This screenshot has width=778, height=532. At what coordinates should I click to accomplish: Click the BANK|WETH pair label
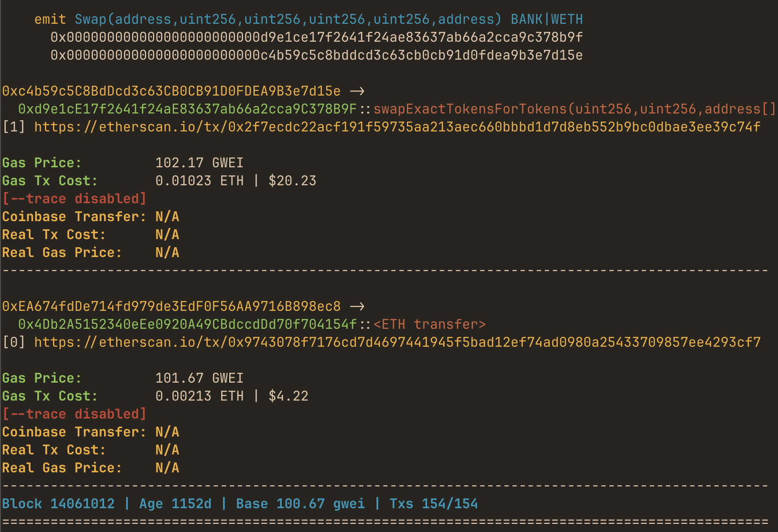[547, 19]
